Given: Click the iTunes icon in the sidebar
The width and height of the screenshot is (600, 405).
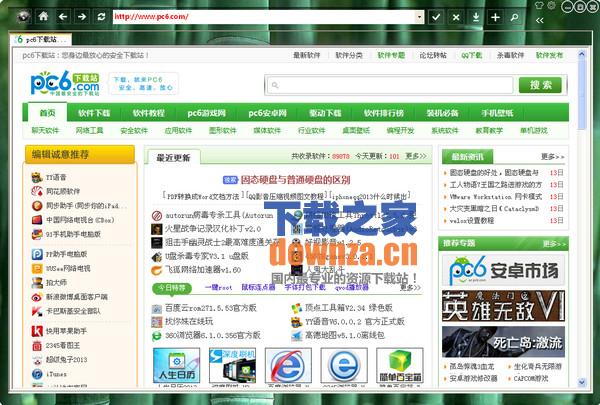Looking at the screenshot, I should (37, 374).
